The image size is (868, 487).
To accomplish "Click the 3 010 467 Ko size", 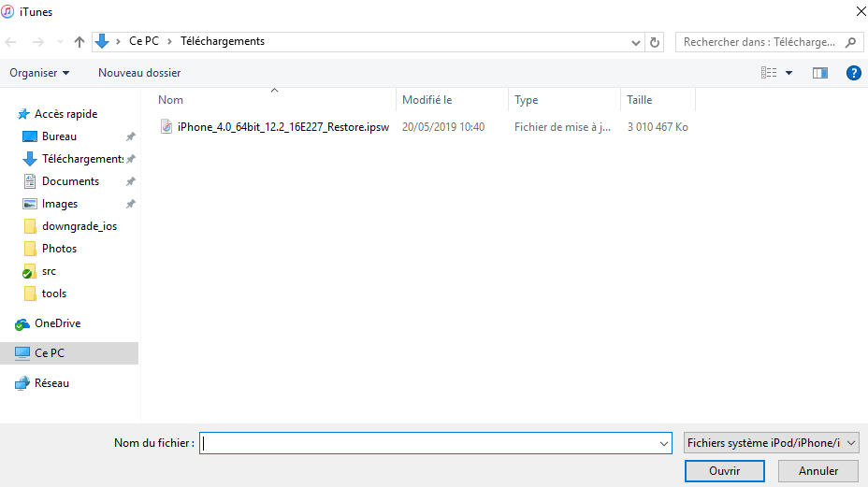I will click(658, 127).
